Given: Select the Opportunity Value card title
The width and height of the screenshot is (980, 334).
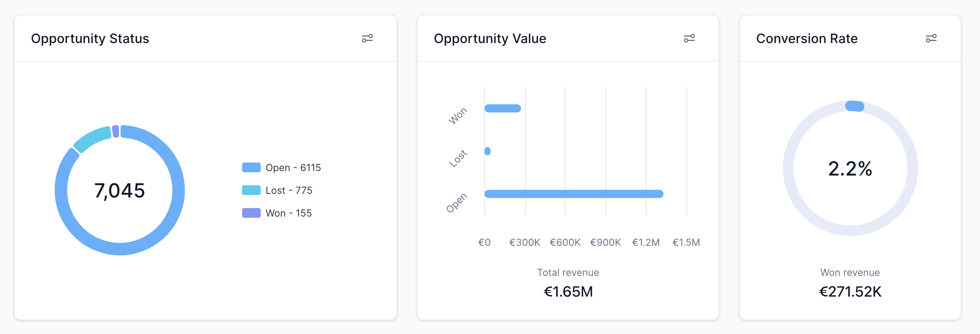Looking at the screenshot, I should (490, 38).
